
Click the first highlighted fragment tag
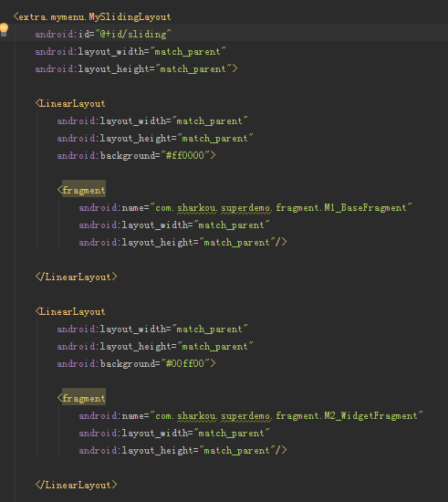[x=84, y=190]
